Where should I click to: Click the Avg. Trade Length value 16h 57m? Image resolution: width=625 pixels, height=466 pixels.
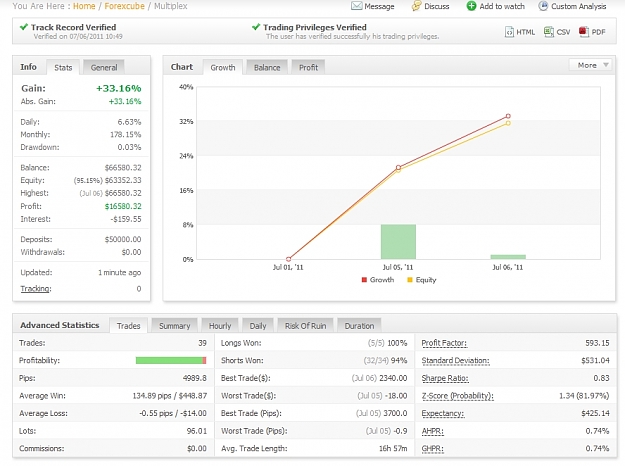393,448
